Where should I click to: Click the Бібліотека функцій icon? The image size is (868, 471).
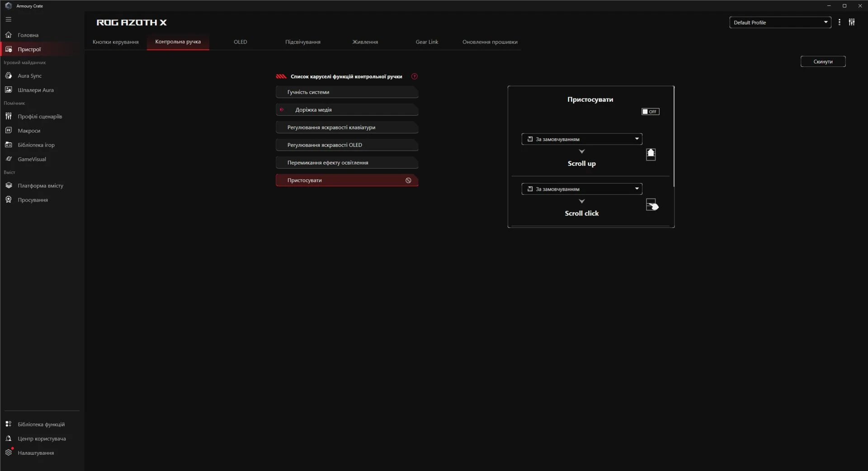(8, 424)
